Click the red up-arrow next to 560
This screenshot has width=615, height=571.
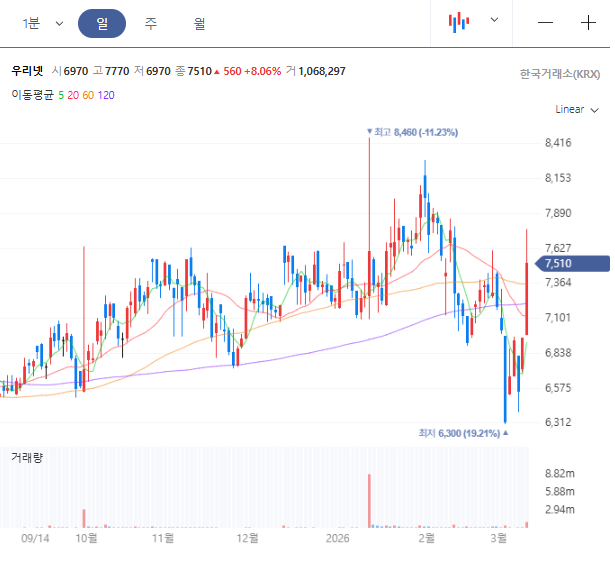pyautogui.click(x=217, y=71)
